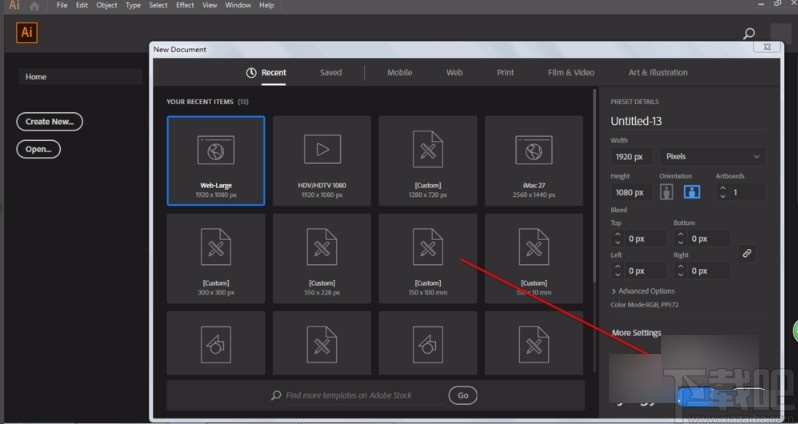798x424 pixels.
Task: Switch to the Web tab
Action: (x=454, y=72)
